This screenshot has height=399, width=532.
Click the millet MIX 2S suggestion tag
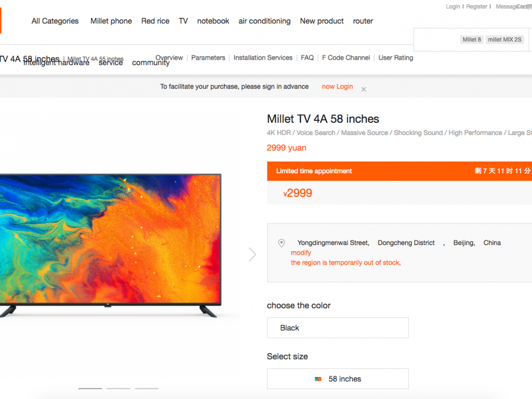[504, 40]
